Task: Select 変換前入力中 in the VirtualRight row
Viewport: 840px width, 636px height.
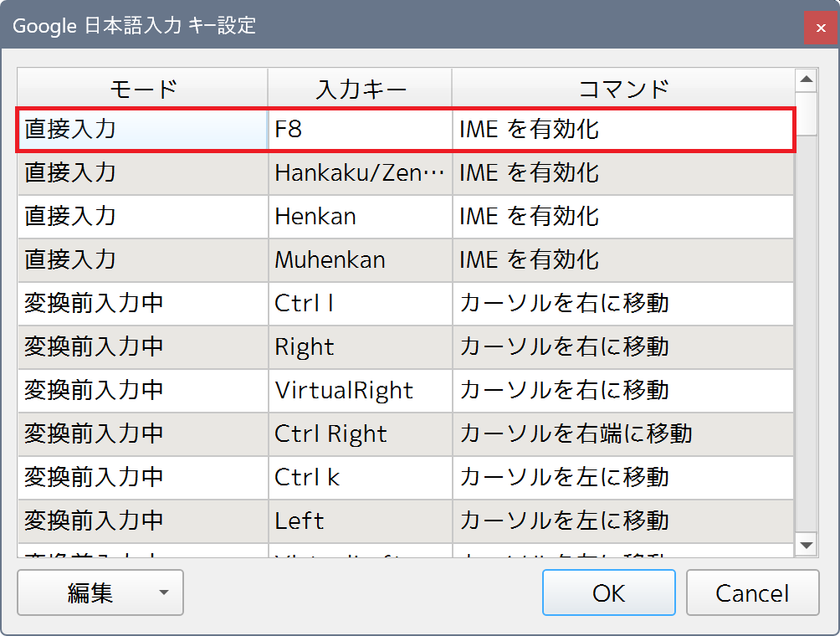Action: 143,391
